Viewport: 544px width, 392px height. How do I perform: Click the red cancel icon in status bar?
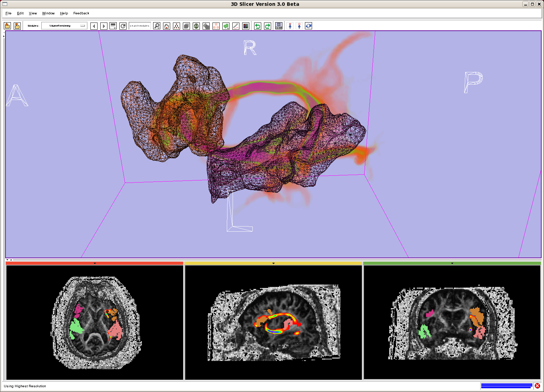pyautogui.click(x=538, y=386)
